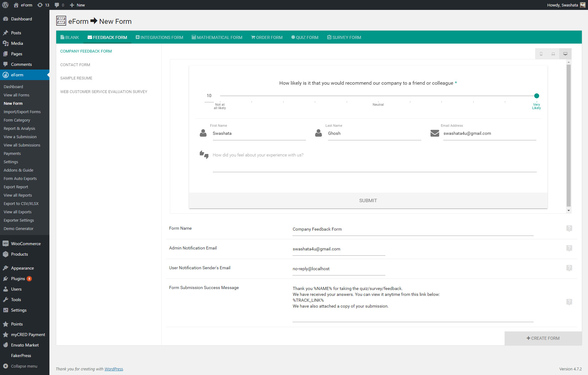588x375 pixels.
Task: Open the BLANK form template tab
Action: (70, 37)
